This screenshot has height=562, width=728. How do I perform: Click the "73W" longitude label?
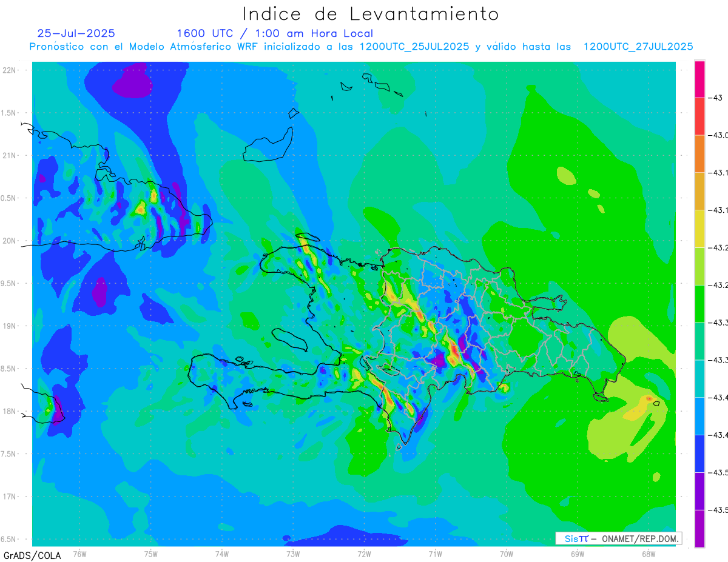(293, 554)
